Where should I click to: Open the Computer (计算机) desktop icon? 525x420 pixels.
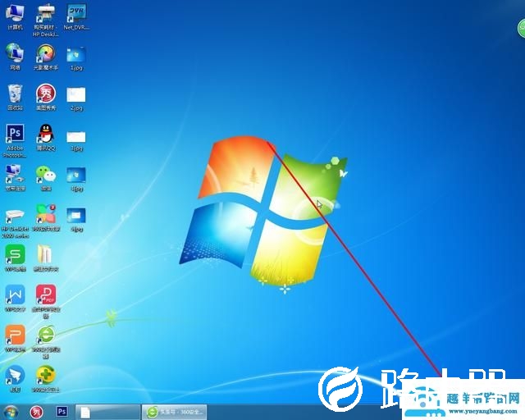coord(15,17)
